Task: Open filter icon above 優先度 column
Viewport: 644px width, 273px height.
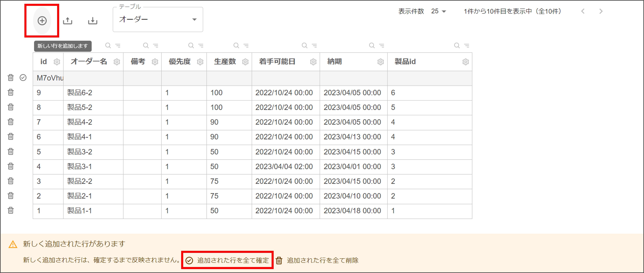Action: click(201, 46)
